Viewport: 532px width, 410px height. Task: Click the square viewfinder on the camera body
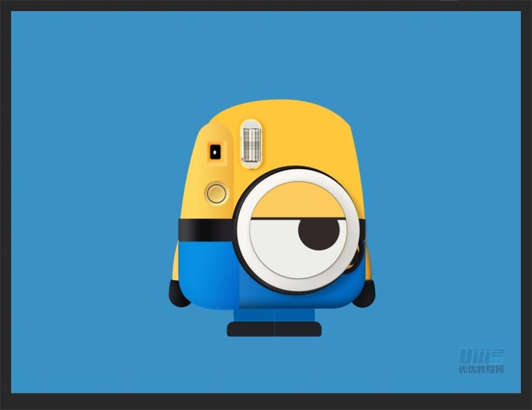pos(215,152)
